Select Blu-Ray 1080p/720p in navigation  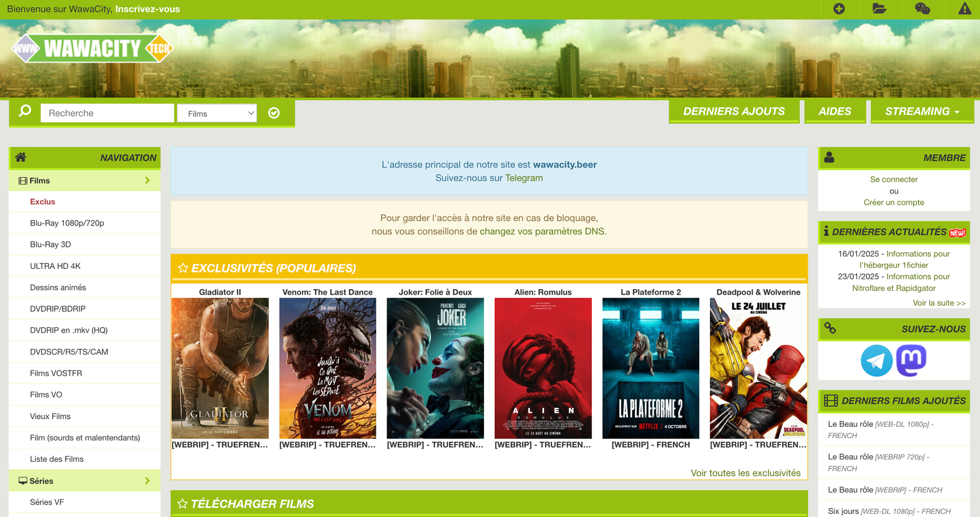(x=67, y=223)
